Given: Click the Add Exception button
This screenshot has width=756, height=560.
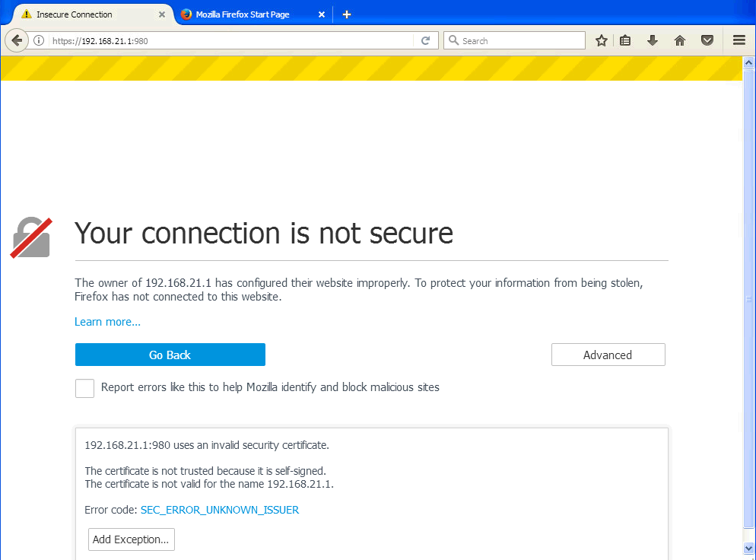Looking at the screenshot, I should pos(131,539).
